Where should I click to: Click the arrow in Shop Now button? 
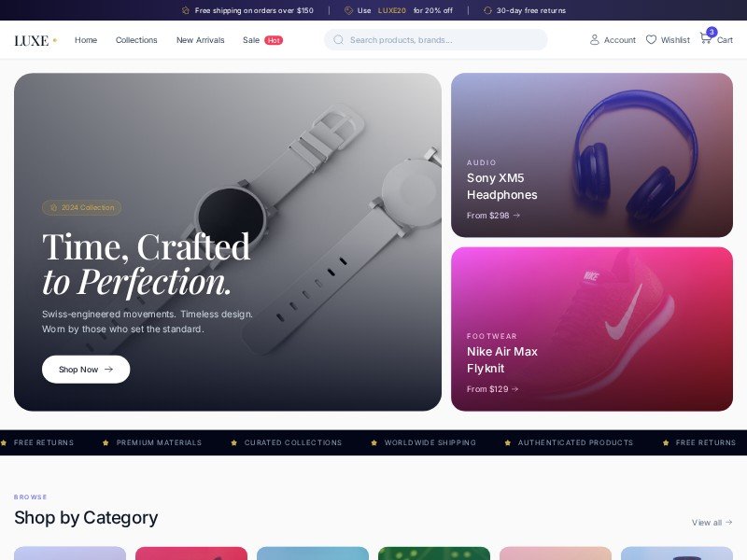coord(108,369)
